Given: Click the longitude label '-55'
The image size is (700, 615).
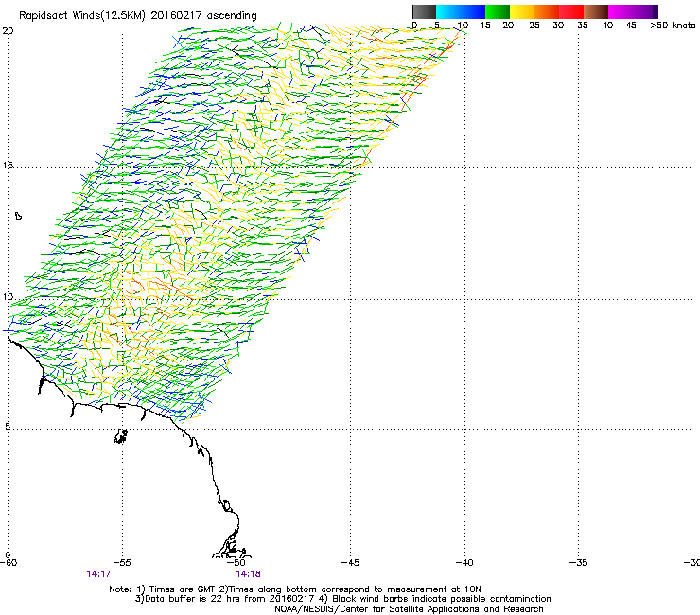Looking at the screenshot, I should click(122, 562).
